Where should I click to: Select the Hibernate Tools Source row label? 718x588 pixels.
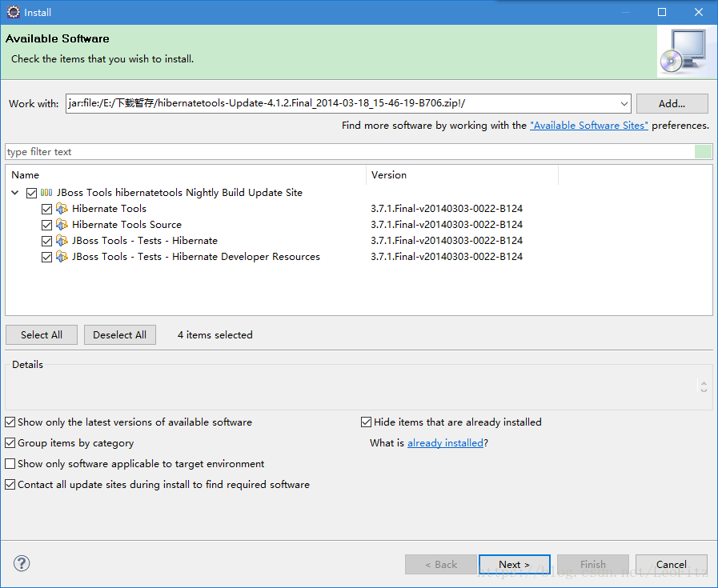point(126,225)
